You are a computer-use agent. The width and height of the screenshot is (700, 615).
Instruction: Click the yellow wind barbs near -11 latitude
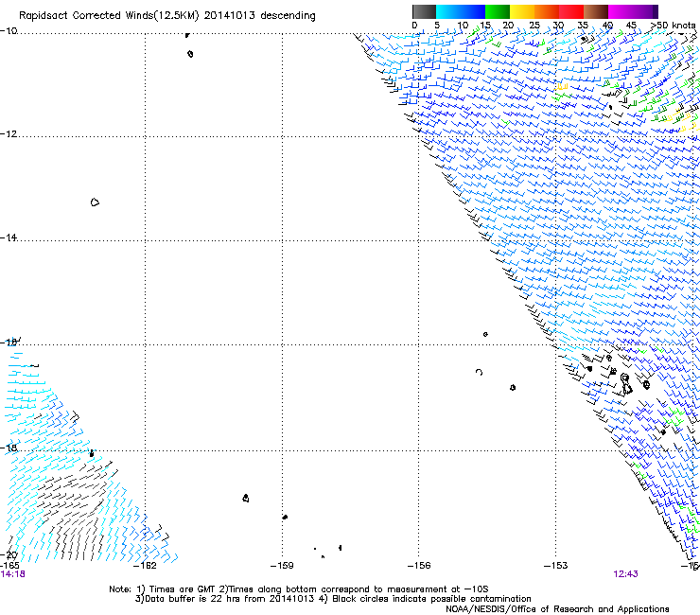point(561,87)
